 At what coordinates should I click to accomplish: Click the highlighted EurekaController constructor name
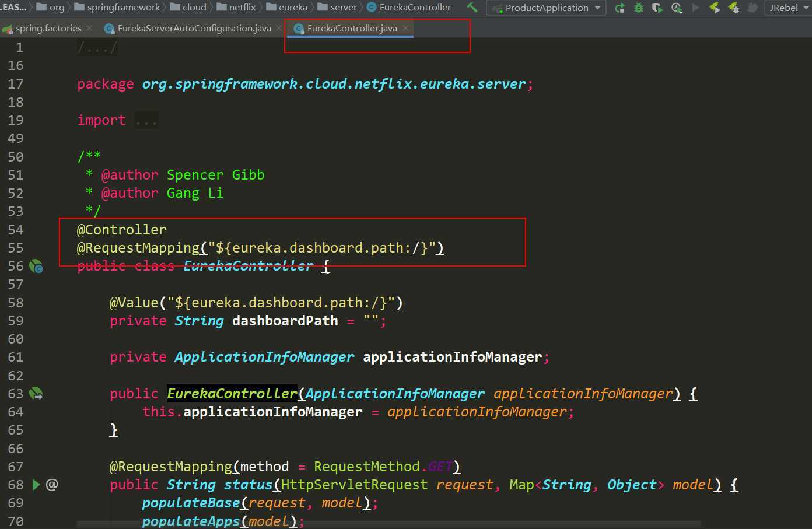click(232, 394)
